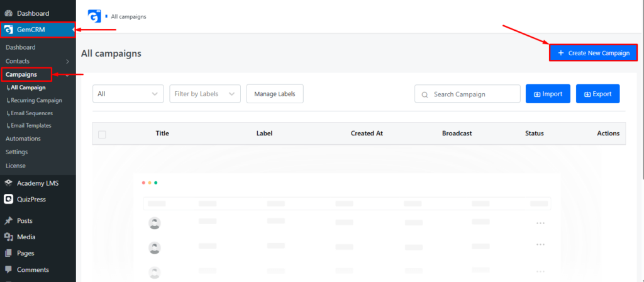Click the GemCRM logo in header
Screen dimensions: 644x282
point(94,16)
